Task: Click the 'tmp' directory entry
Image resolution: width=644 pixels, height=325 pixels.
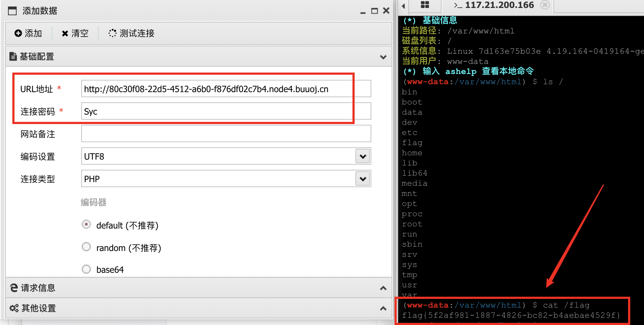Action: (x=409, y=275)
